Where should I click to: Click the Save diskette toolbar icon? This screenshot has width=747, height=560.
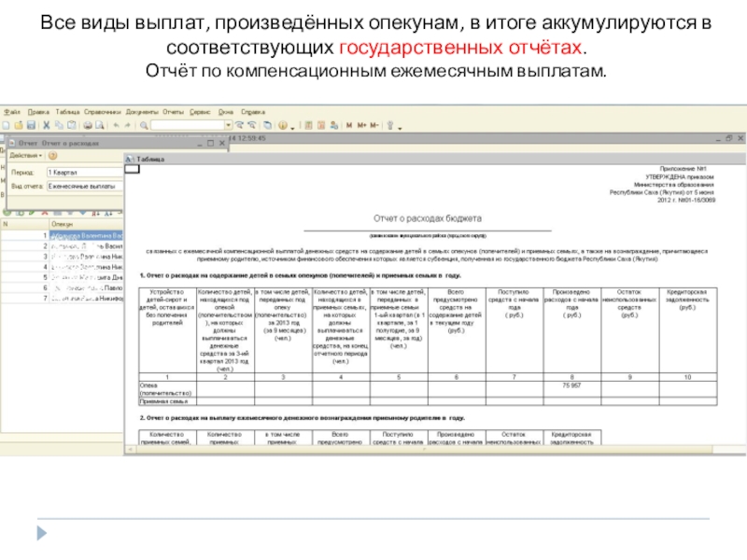(31, 125)
